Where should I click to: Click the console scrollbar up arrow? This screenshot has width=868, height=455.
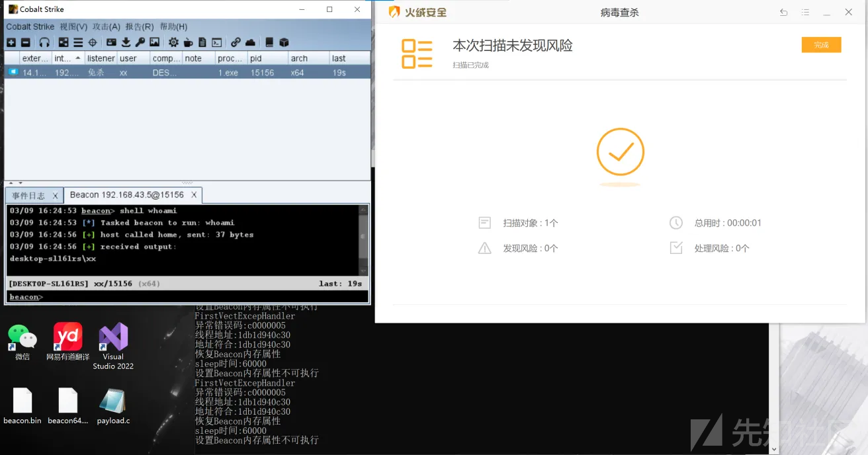[x=363, y=211]
